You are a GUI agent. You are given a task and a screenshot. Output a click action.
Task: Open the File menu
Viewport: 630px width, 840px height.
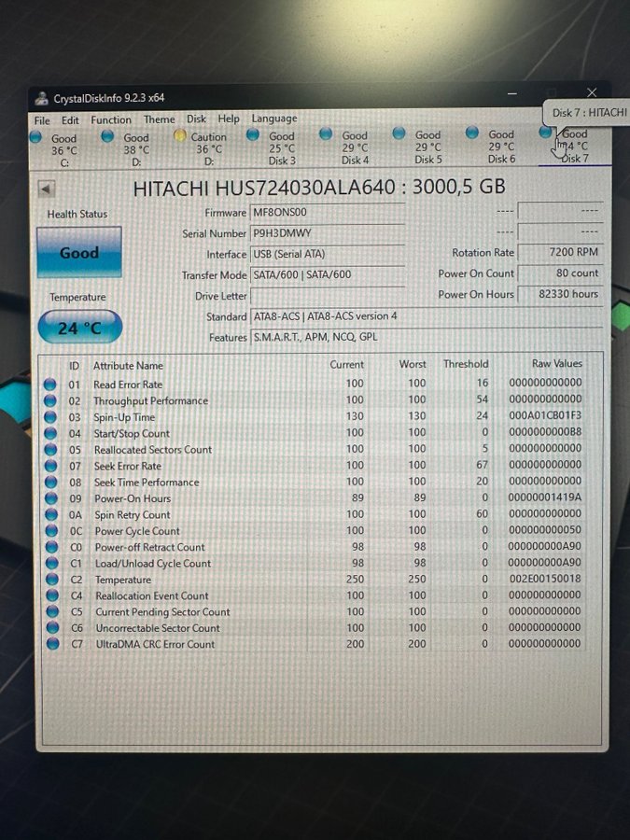point(42,120)
